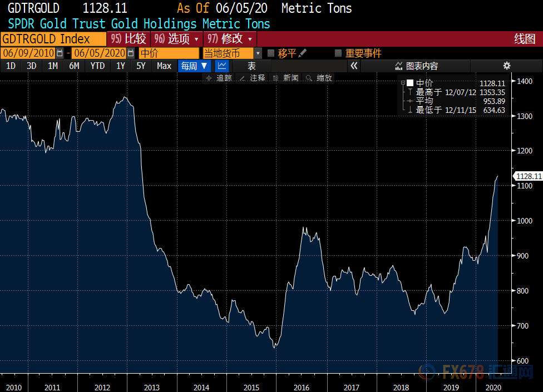
Task: Select the 3D range tab
Action: (x=32, y=66)
